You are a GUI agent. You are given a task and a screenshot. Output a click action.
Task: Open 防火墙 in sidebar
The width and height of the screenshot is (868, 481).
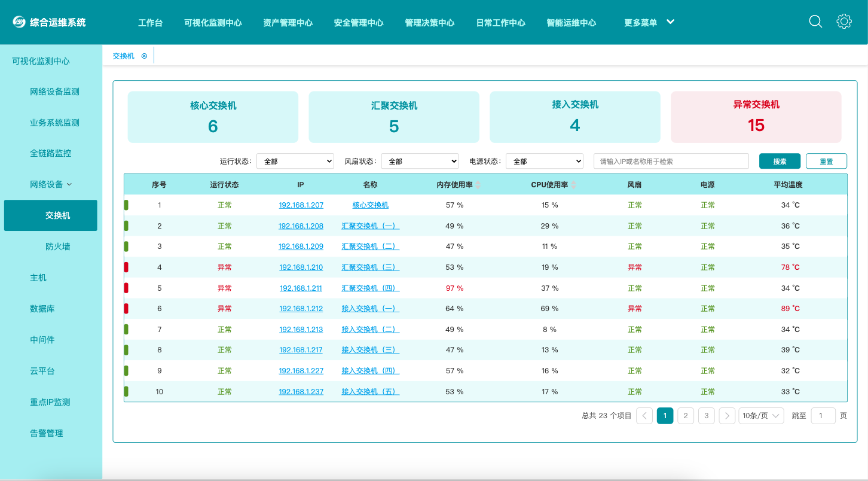tap(58, 246)
